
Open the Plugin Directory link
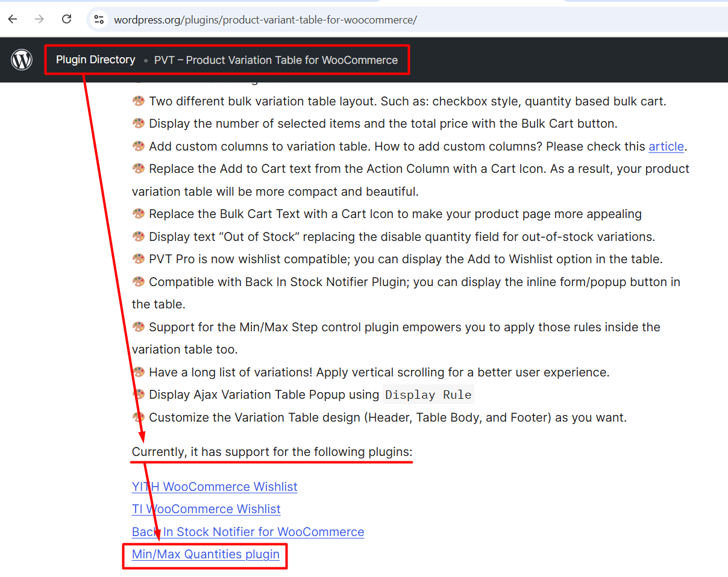click(x=95, y=60)
